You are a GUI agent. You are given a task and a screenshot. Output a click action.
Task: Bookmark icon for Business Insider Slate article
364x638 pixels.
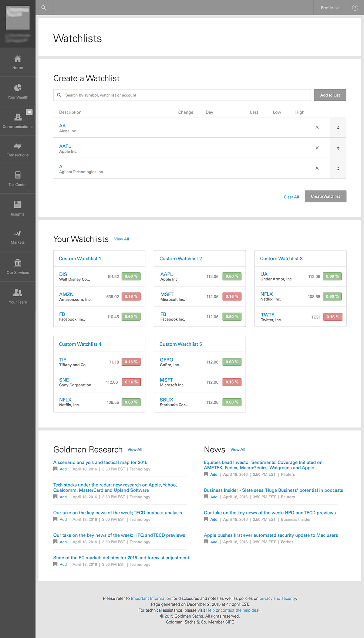coord(206,497)
